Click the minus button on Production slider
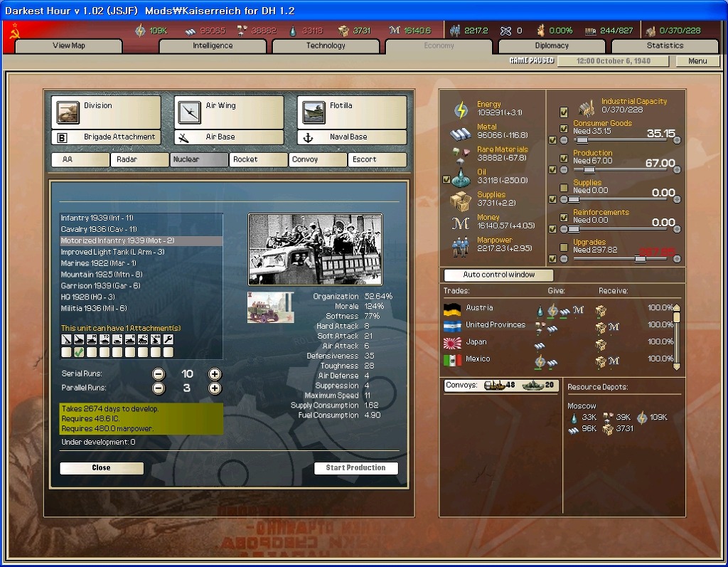The image size is (728, 567). [x=564, y=169]
